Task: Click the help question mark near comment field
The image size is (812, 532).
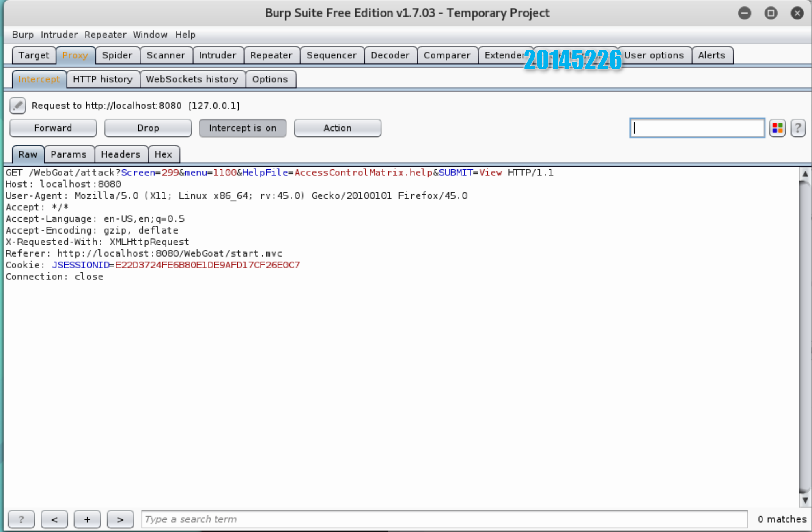Action: tap(798, 128)
